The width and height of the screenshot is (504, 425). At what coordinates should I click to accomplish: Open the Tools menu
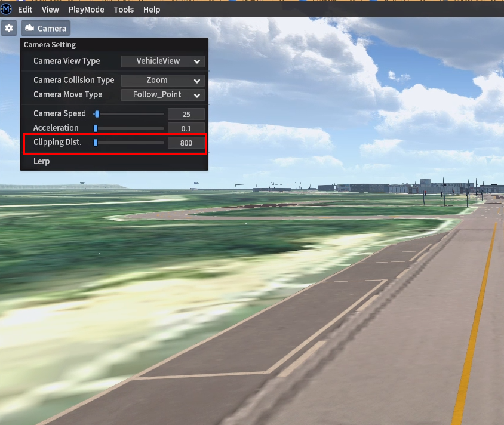[124, 10]
